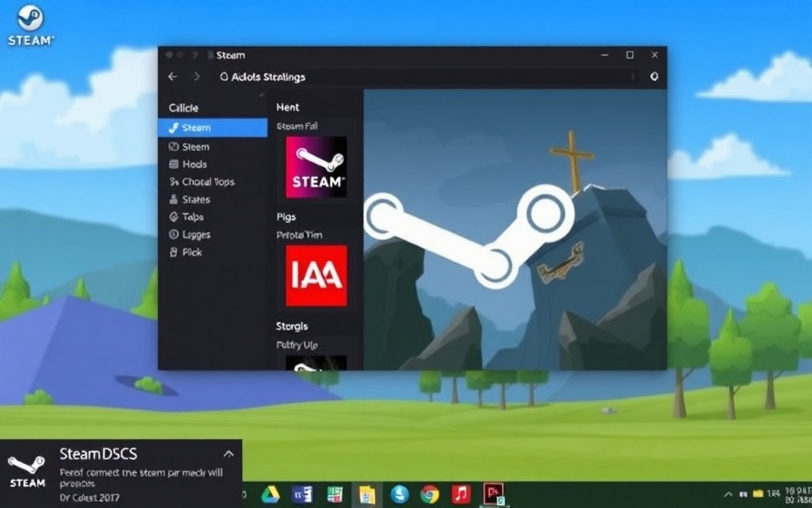The width and height of the screenshot is (812, 508).
Task: Open the Steam desktop shortcut icon
Action: click(30, 25)
